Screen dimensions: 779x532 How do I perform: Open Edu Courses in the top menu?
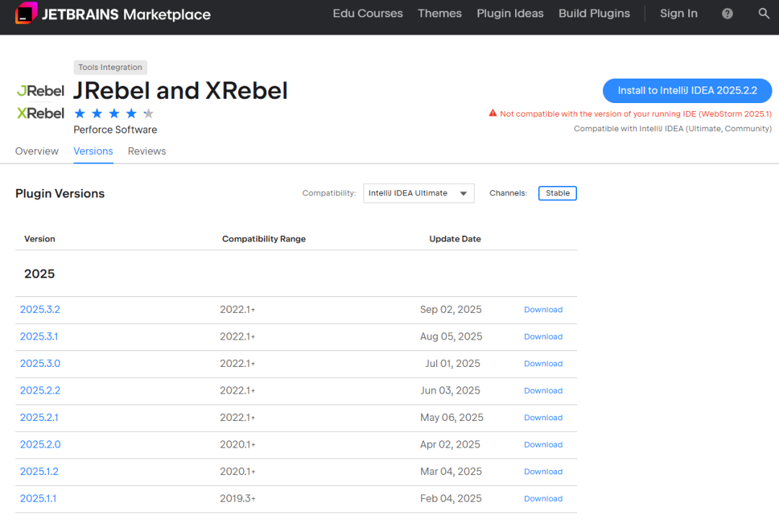point(367,14)
